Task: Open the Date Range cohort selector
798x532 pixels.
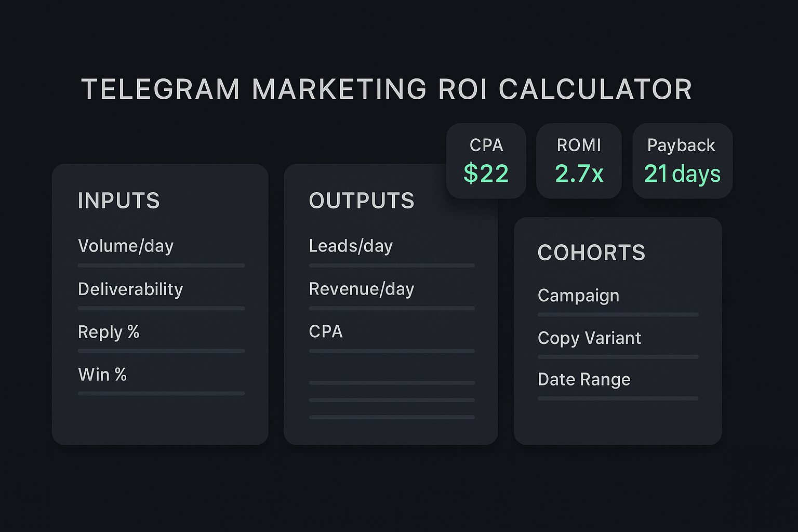Action: (618, 385)
